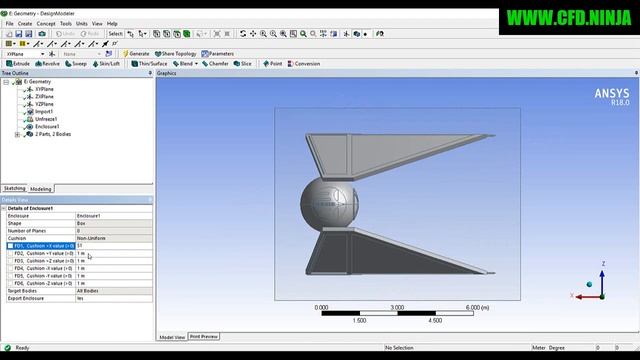Click the Parameters button

click(218, 54)
